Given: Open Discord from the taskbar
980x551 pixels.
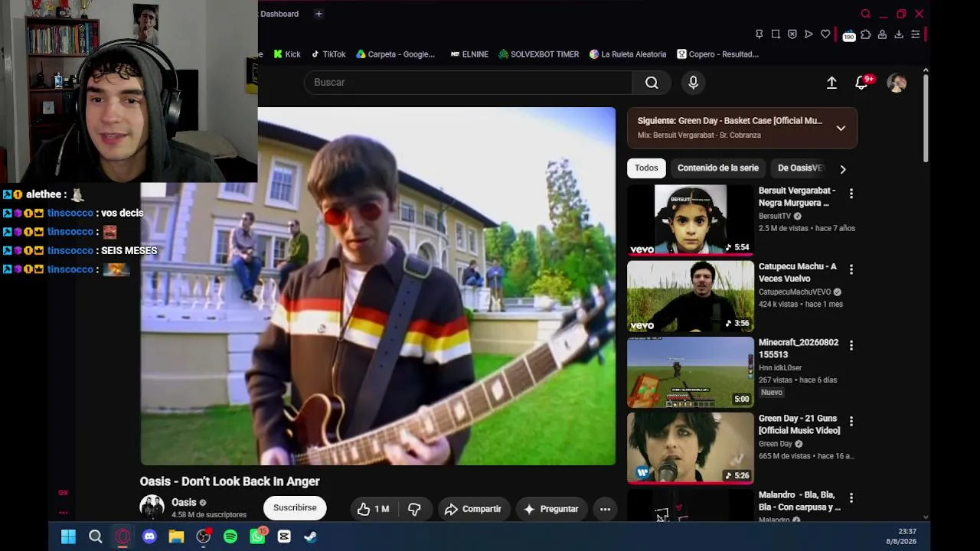Looking at the screenshot, I should pyautogui.click(x=149, y=536).
